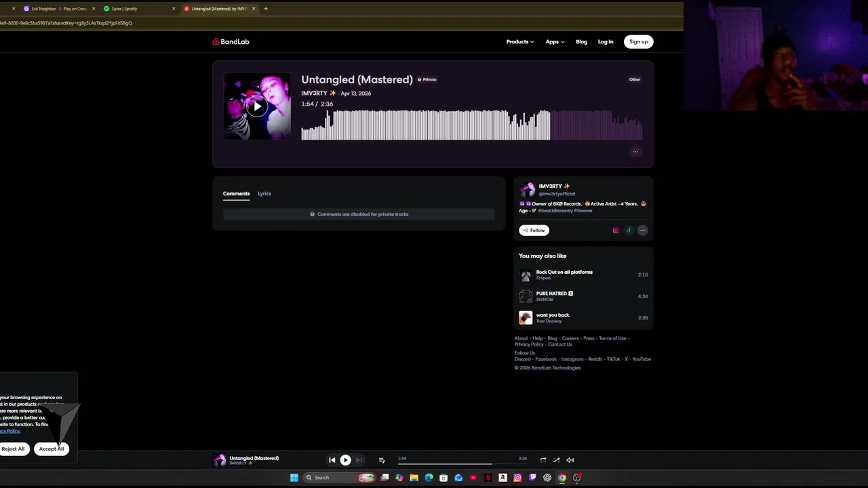868x488 pixels.
Task: Switch to the Lyrics tab
Action: pyautogui.click(x=264, y=194)
